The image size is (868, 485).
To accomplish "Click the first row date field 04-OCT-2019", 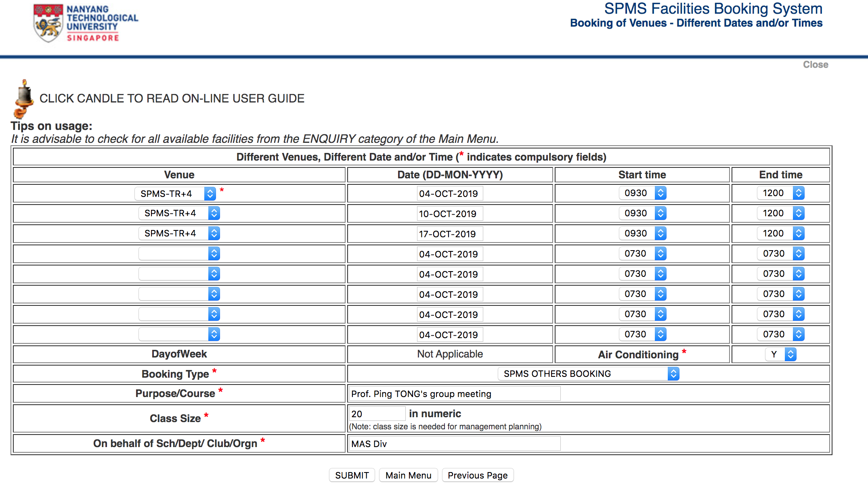I will 449,194.
